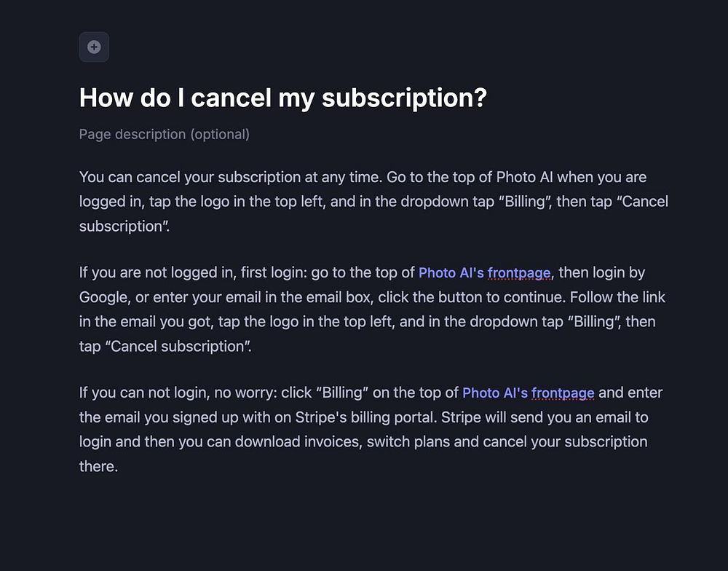Click the line "subscription". ending first paragraph
The height and width of the screenshot is (571, 728).
tap(124, 226)
